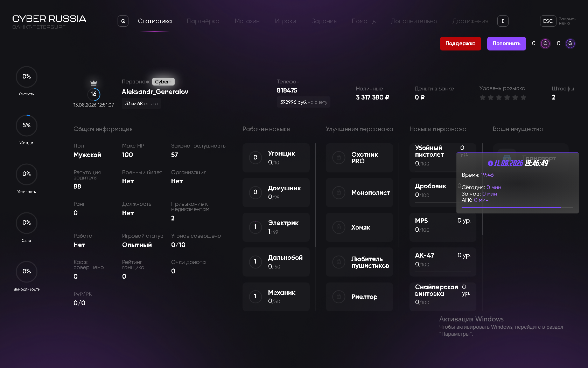Click the Cyber+ badge
The image size is (588, 368).
163,82
